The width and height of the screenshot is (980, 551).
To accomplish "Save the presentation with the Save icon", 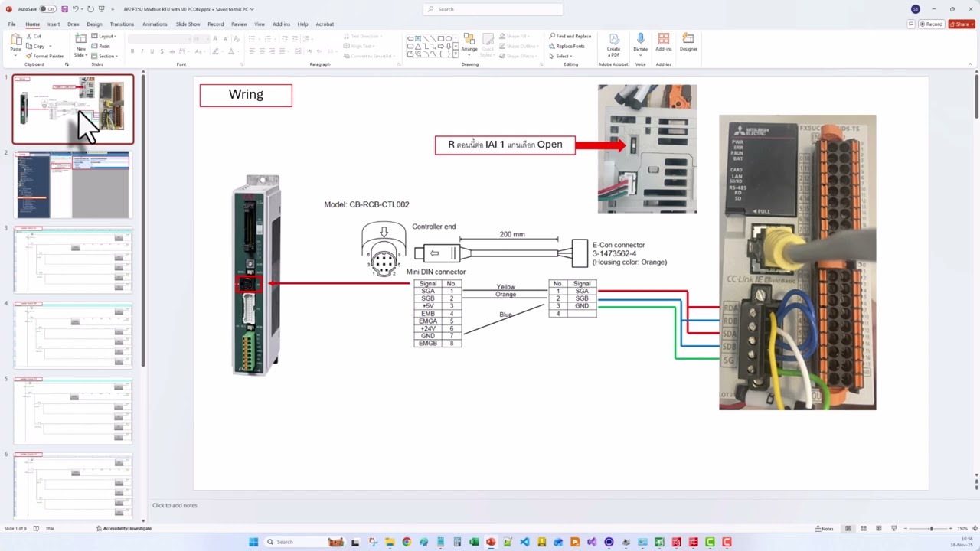I will tap(64, 9).
